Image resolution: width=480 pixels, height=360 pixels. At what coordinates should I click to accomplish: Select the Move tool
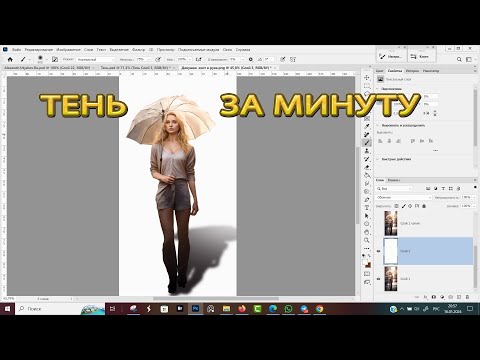click(367, 77)
